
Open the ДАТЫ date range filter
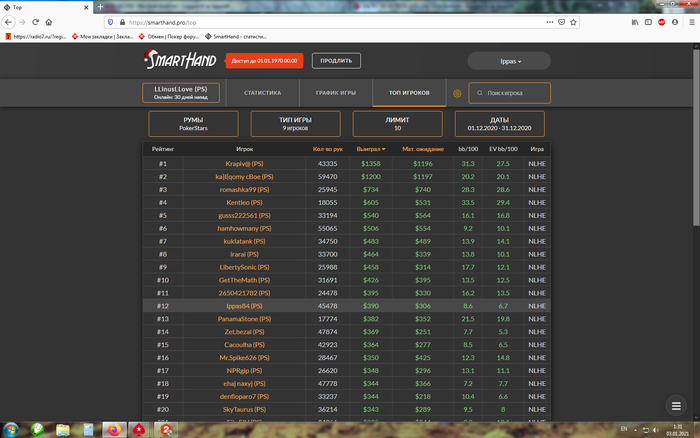tap(500, 124)
